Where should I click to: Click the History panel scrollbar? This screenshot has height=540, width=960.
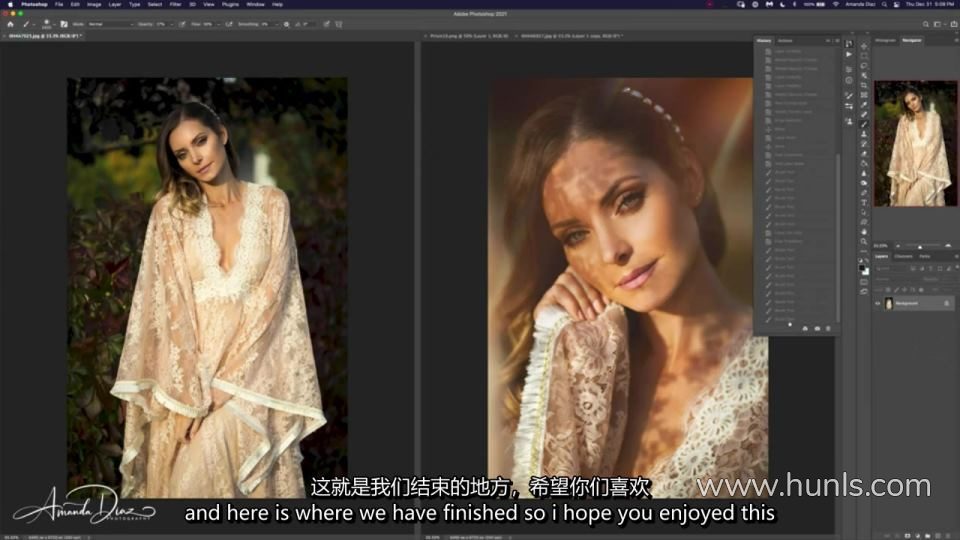(838, 236)
